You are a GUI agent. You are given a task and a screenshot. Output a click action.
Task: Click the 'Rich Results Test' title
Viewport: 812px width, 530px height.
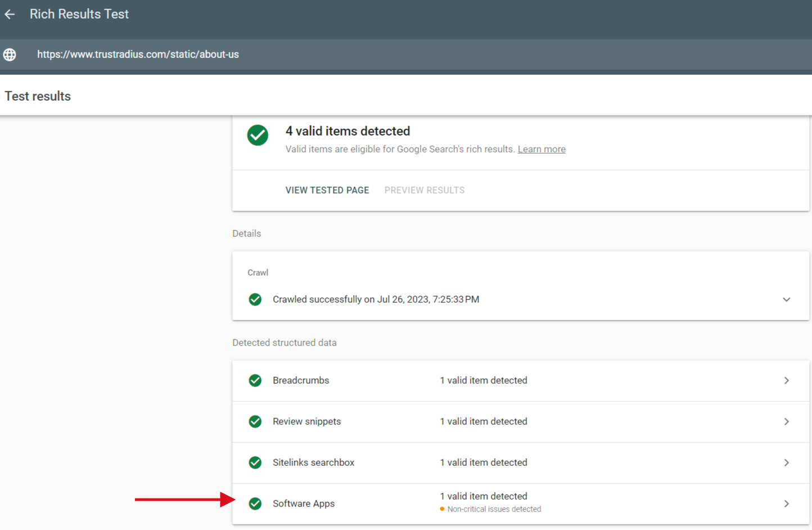[x=79, y=14]
